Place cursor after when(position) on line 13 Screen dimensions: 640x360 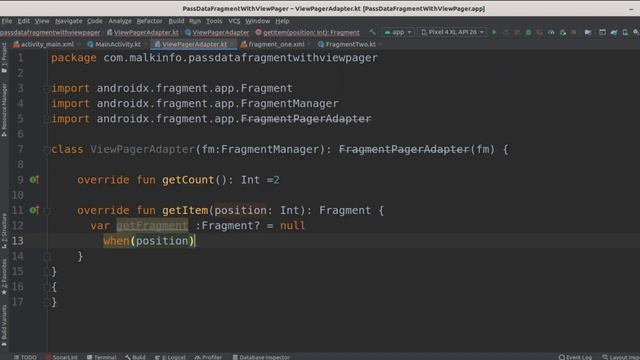click(x=196, y=241)
